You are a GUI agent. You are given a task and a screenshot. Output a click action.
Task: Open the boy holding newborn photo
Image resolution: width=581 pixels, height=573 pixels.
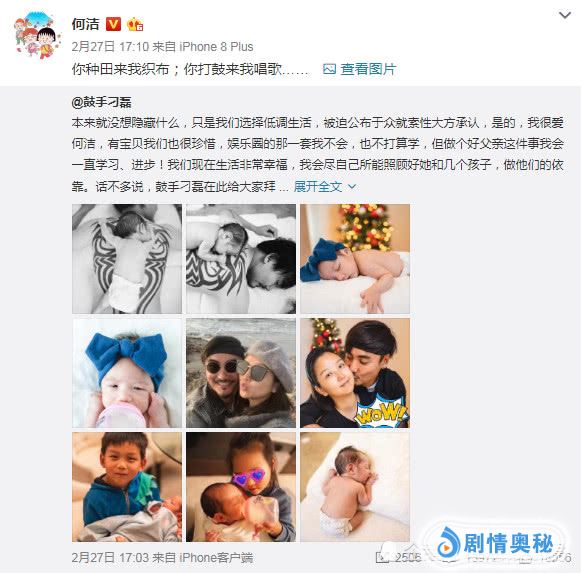point(127,487)
